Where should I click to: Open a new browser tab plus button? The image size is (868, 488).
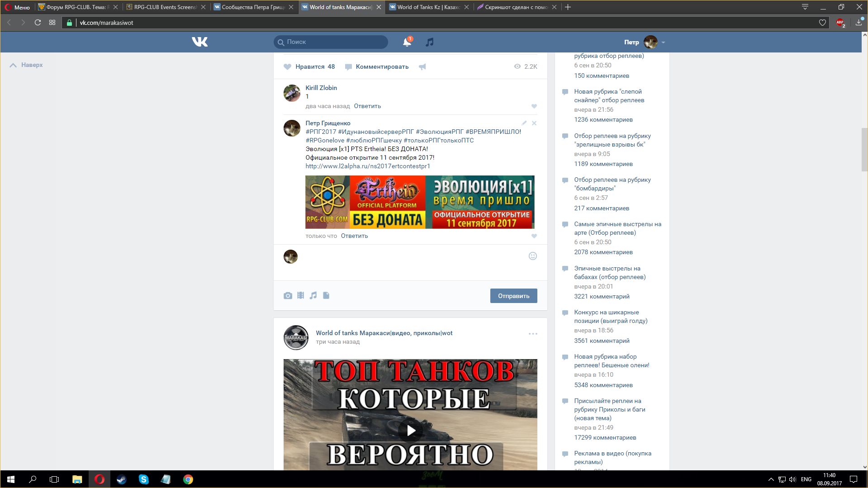click(568, 7)
